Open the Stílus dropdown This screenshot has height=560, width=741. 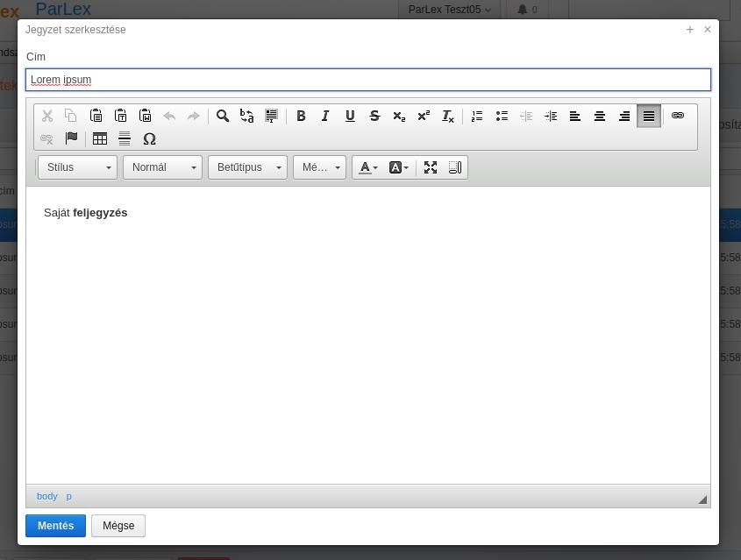pyautogui.click(x=77, y=167)
